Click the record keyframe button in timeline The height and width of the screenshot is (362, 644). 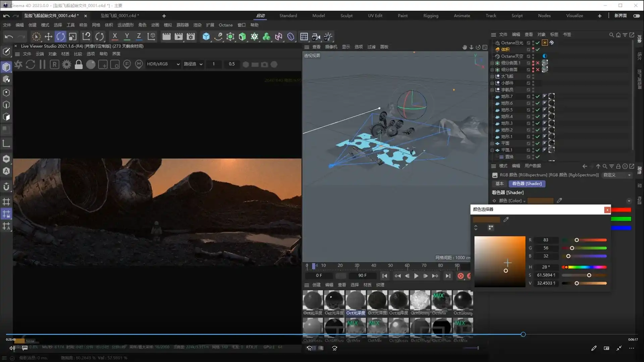[x=461, y=276]
